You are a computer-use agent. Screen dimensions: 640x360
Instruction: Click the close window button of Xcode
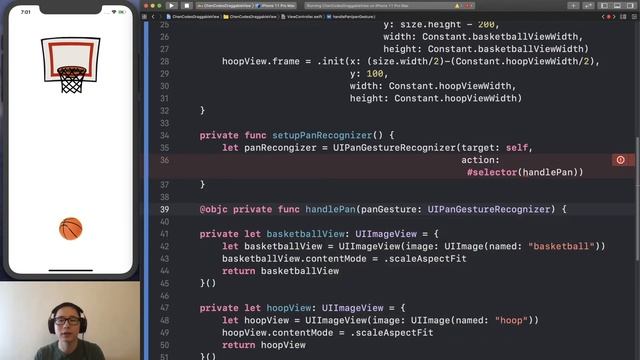146,6
